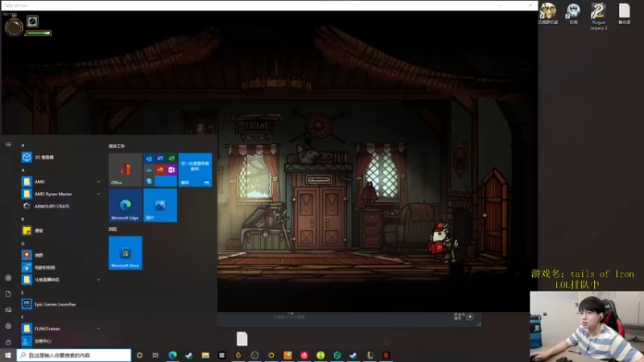
Task: Jump to the letter E section header
Action: click(x=23, y=293)
